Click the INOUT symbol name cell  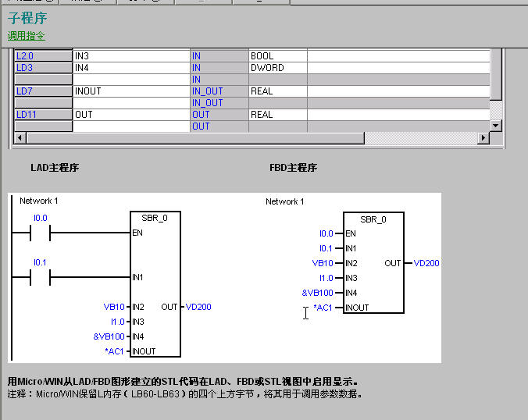point(130,91)
